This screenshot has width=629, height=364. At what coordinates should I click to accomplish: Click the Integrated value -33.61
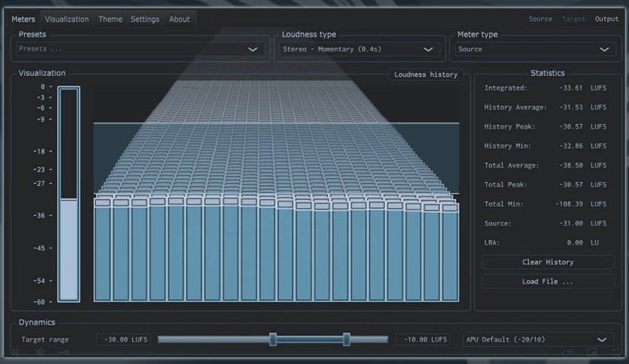570,88
